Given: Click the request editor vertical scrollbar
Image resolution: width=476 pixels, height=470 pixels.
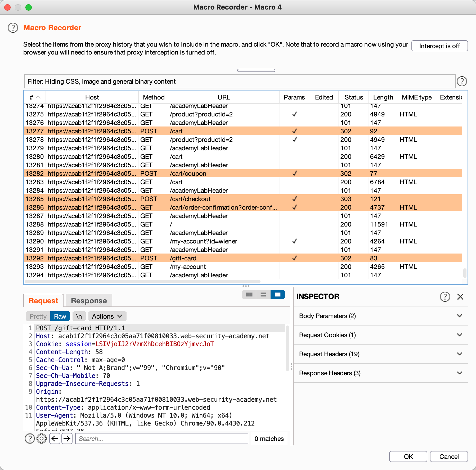Looking at the screenshot, I should coord(288,348).
